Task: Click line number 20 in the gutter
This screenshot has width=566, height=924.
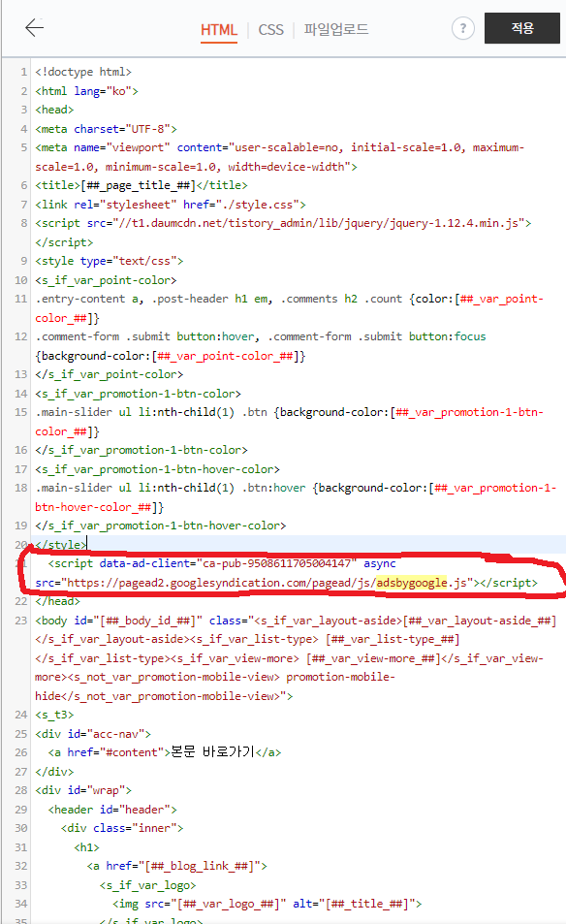Action: (21, 545)
